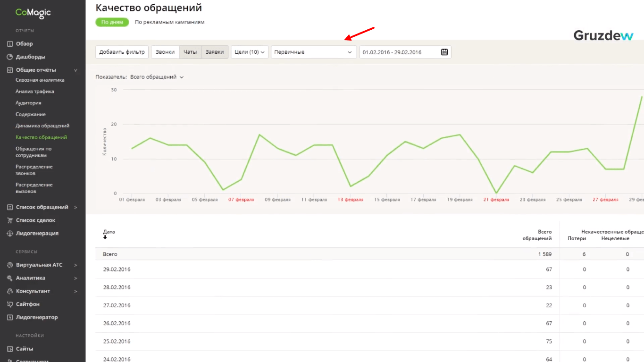Click the Дашборды pie chart icon
This screenshot has height=362, width=644.
click(x=10, y=57)
